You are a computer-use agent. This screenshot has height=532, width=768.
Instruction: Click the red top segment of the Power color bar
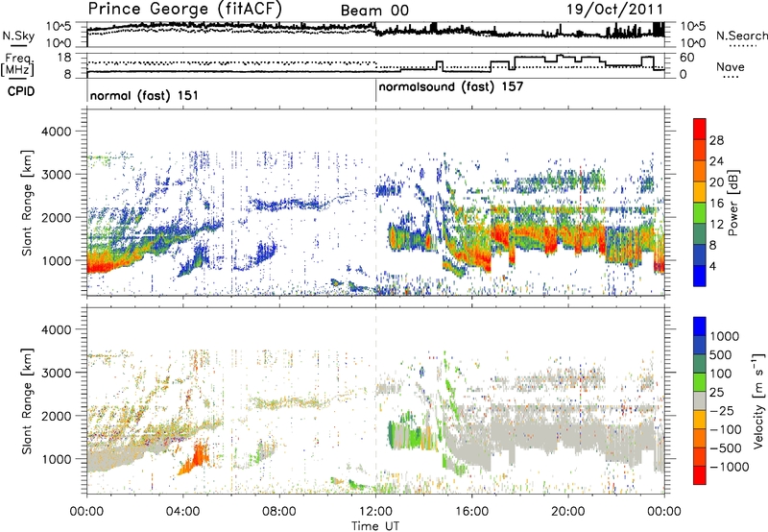click(700, 129)
